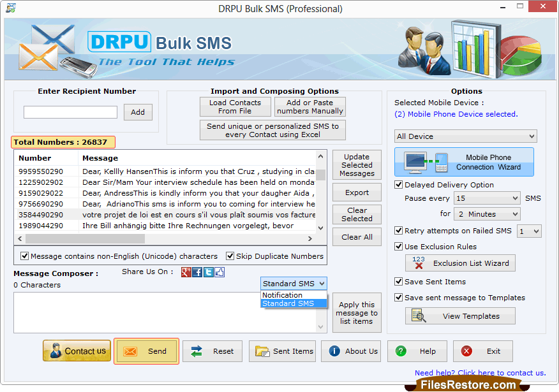Open the Mobile Phone Connection Wizard
559x392 pixels.
pyautogui.click(x=464, y=162)
